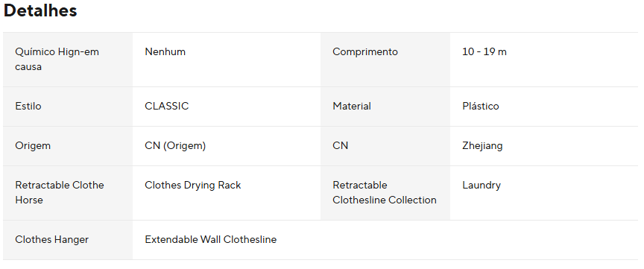Click the Clothes Drying Rack value
Viewport: 644px width, 269px height.
click(192, 186)
